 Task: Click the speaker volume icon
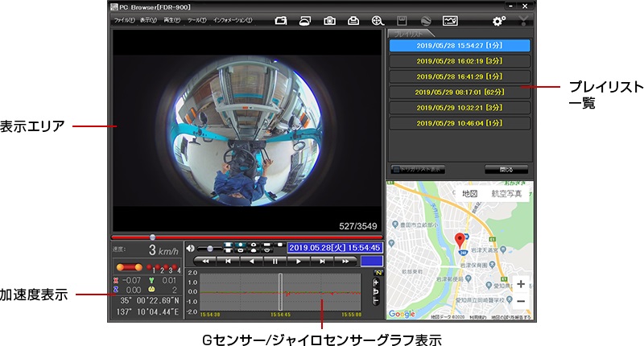coord(191,248)
